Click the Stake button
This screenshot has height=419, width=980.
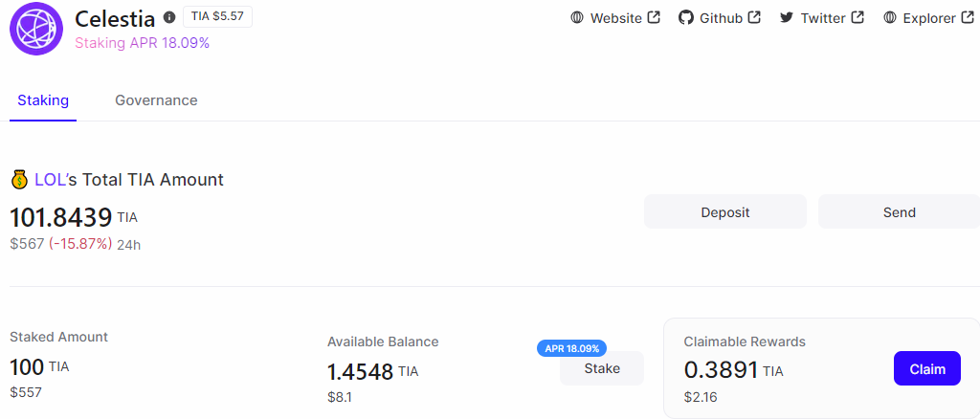(602, 368)
